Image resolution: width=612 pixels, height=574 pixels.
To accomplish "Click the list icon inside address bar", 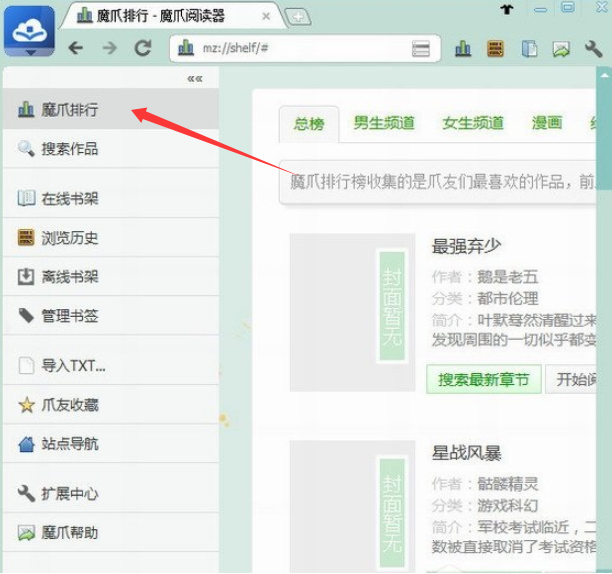I will (x=421, y=49).
